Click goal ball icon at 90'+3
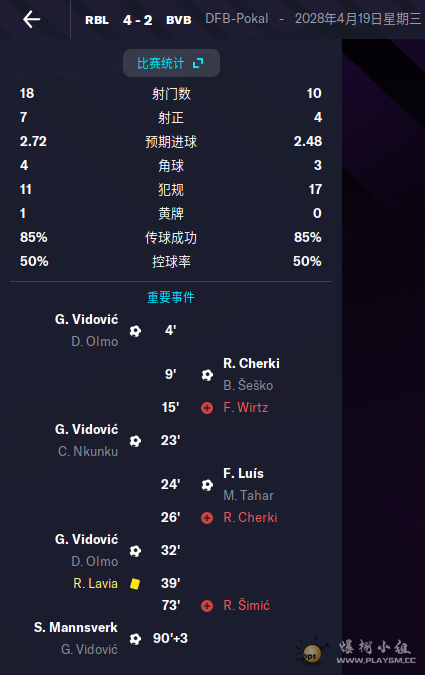The image size is (425, 675). (135, 638)
